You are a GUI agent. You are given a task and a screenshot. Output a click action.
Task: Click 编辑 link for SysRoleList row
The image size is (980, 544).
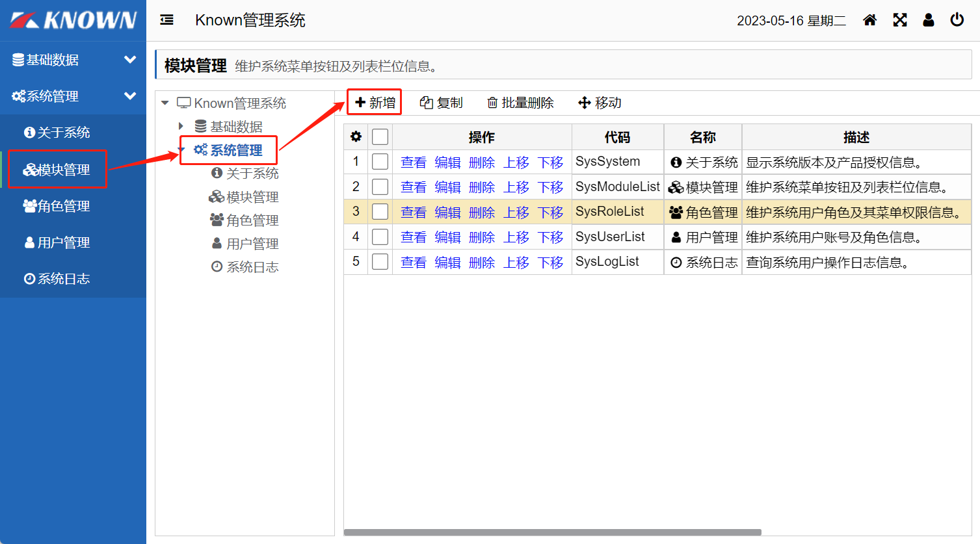point(447,213)
